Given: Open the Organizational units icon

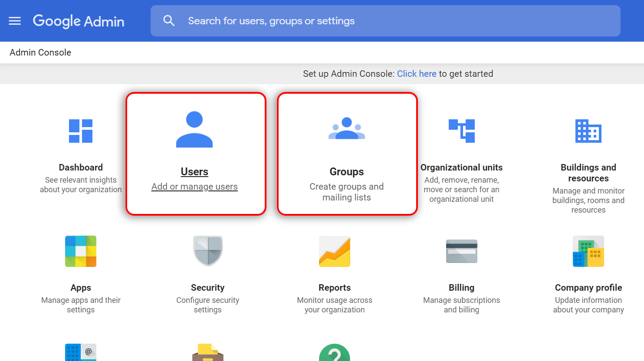Looking at the screenshot, I should [462, 131].
